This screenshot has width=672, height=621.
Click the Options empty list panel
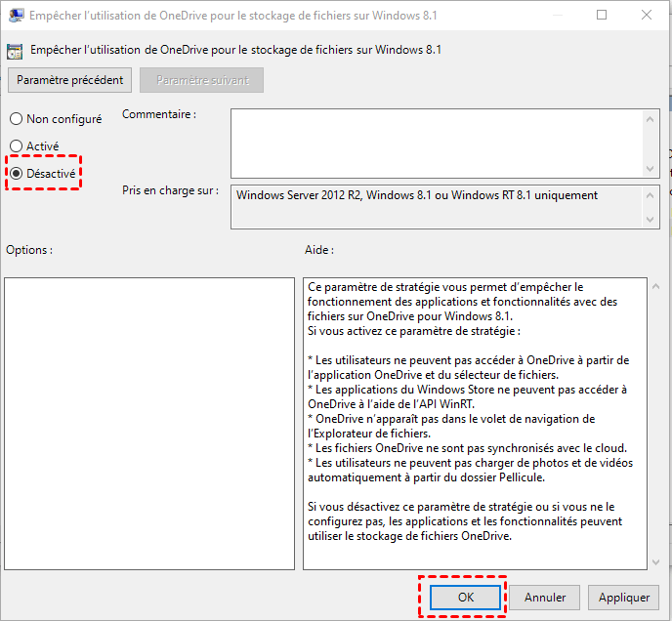(149, 424)
